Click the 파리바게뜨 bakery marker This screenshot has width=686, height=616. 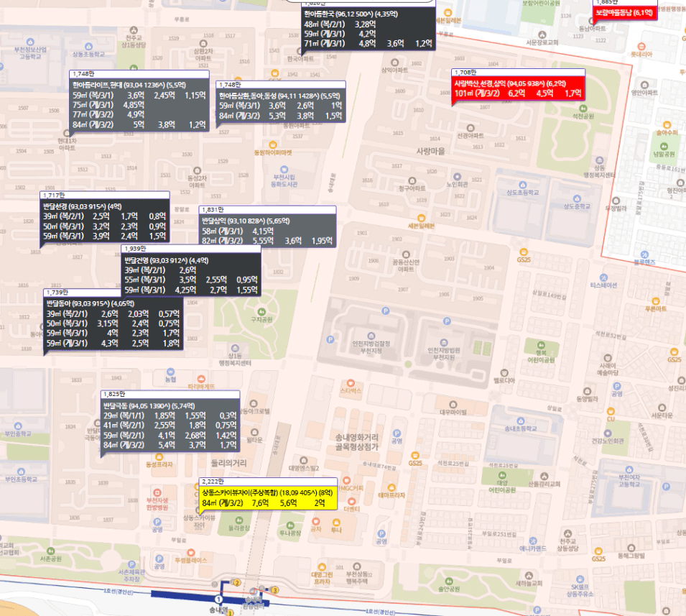point(201,379)
